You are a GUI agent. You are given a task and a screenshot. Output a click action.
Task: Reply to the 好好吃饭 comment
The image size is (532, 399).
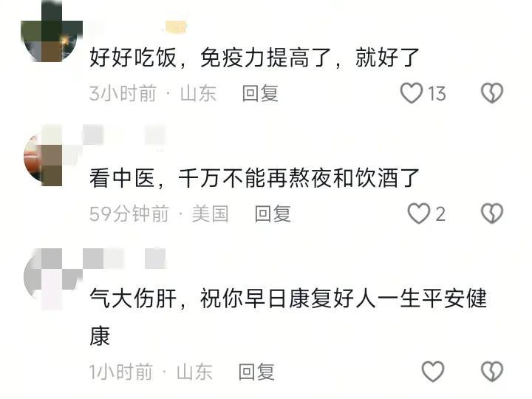[260, 93]
